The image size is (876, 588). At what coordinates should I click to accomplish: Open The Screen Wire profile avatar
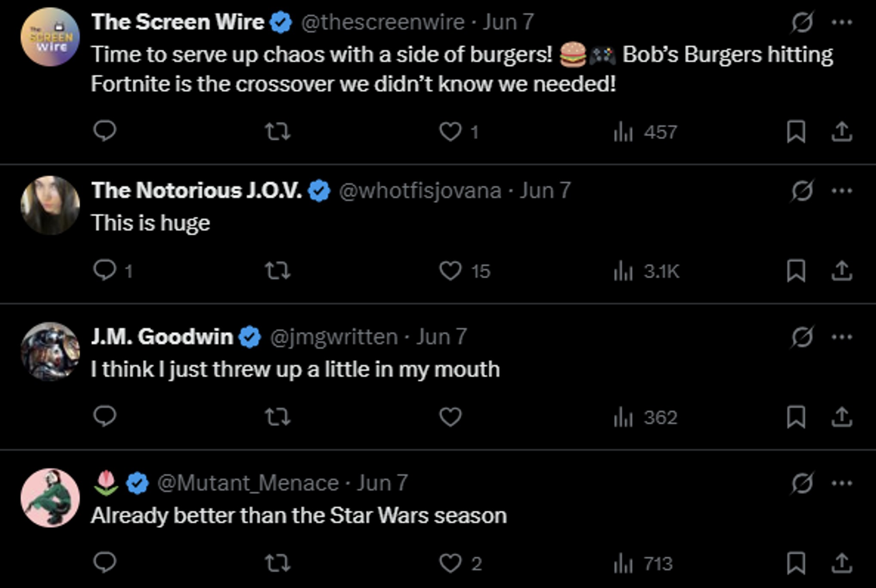click(50, 37)
